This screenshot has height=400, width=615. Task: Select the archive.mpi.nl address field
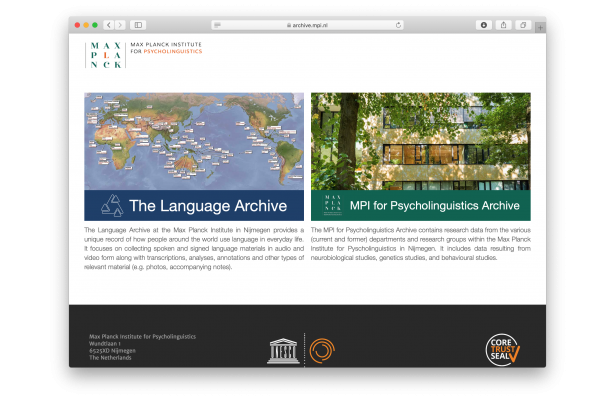[x=308, y=25]
